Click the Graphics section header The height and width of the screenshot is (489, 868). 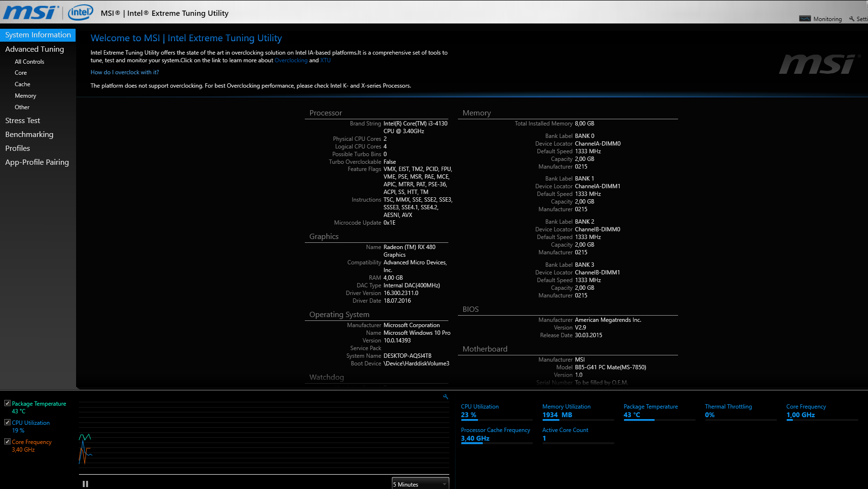tap(324, 237)
